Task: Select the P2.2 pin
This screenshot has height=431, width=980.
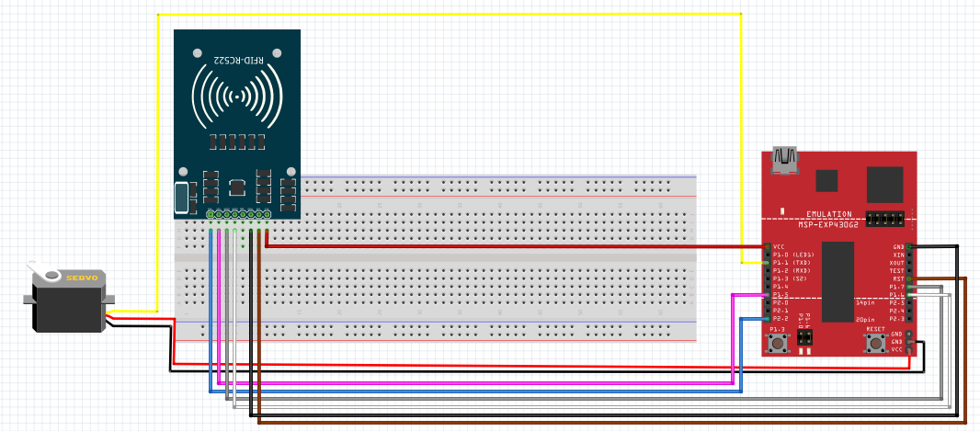Action: coord(766,319)
